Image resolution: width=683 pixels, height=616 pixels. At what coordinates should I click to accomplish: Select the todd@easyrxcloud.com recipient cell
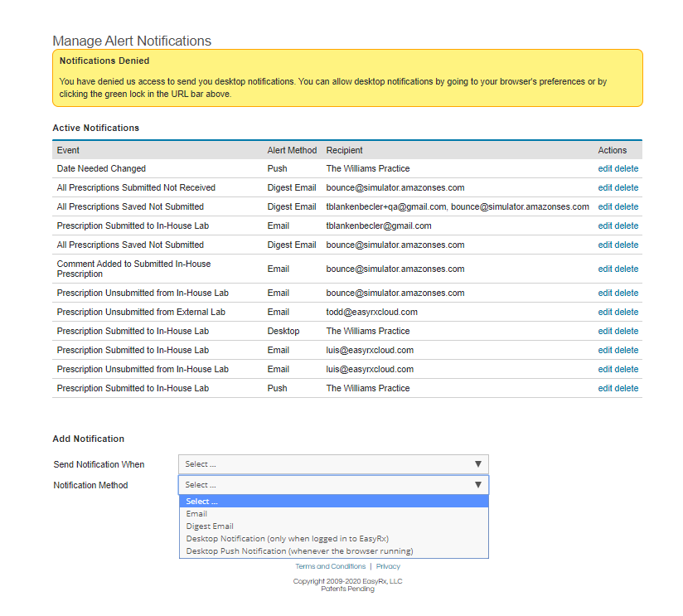(371, 312)
